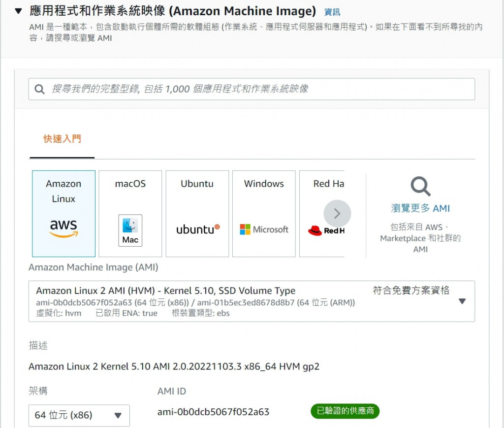Click the ubuntu logo

click(198, 230)
